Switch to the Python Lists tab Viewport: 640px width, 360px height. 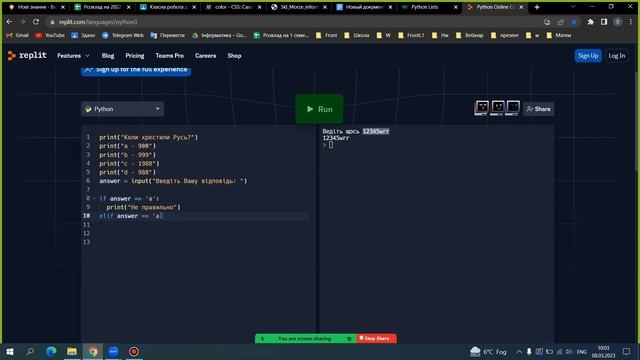click(429, 7)
